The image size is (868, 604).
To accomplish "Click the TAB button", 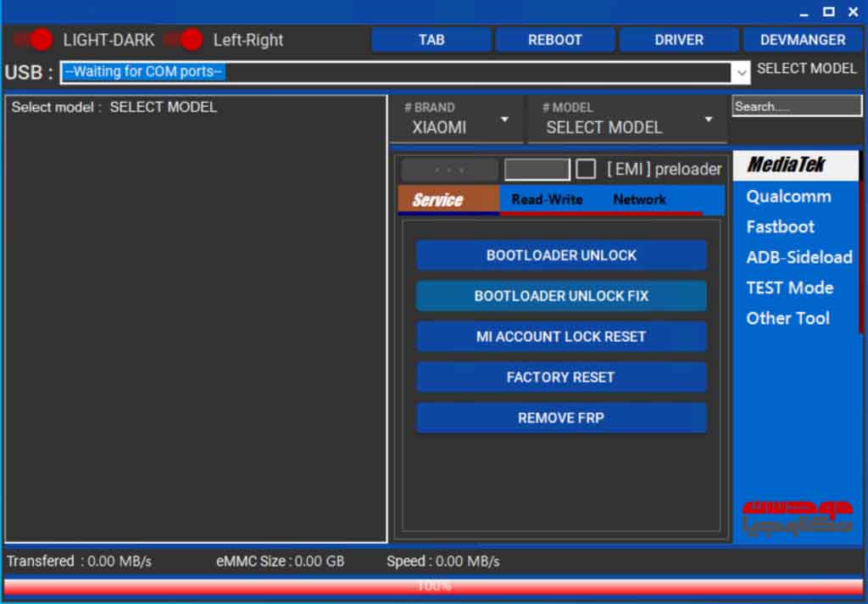I will tap(431, 40).
